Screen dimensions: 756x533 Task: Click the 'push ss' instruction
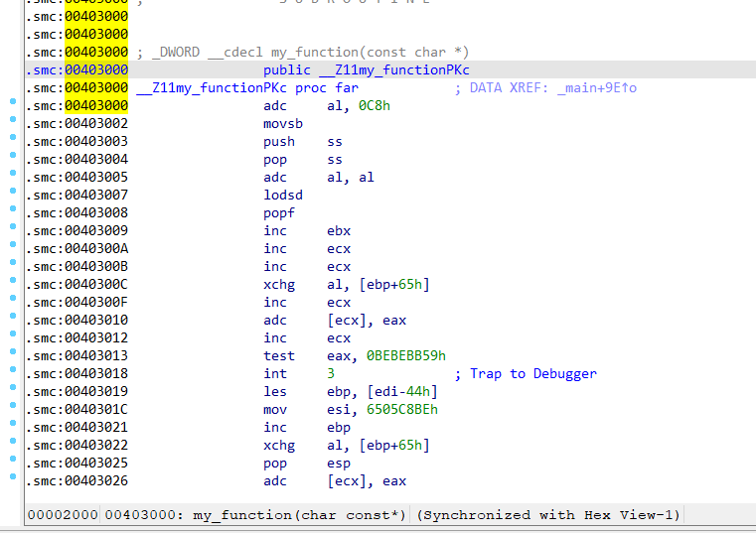pos(303,142)
